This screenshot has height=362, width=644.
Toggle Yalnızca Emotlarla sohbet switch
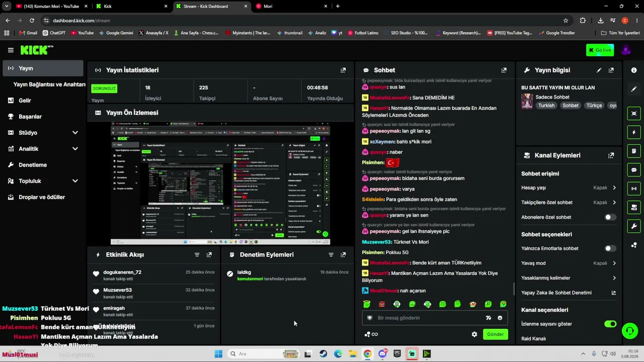[x=610, y=248]
